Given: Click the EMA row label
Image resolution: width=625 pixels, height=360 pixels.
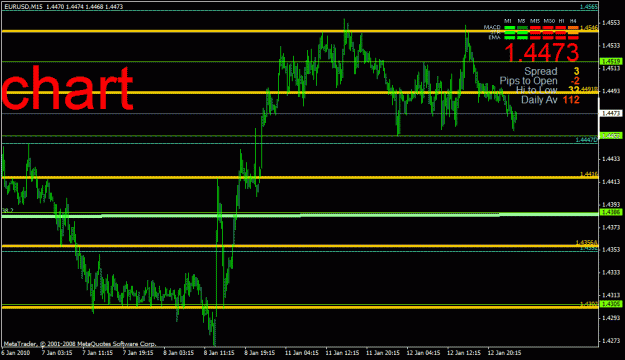Looking at the screenshot, I should point(494,37).
